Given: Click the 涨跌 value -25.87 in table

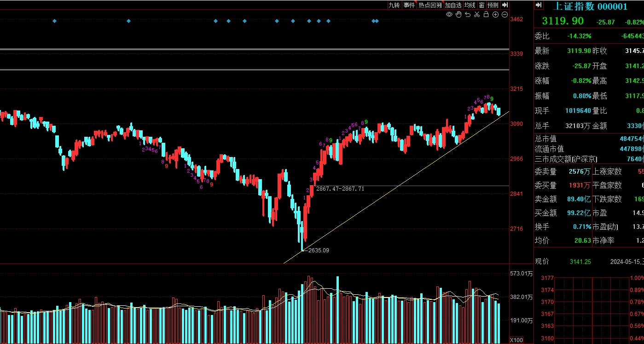Looking at the screenshot, I should [x=582, y=66].
